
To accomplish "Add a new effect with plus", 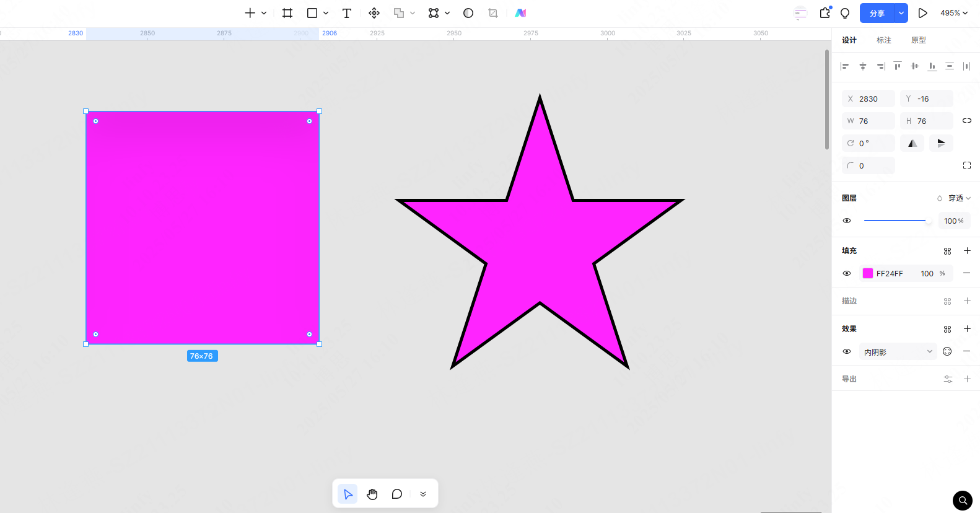I will [967, 329].
